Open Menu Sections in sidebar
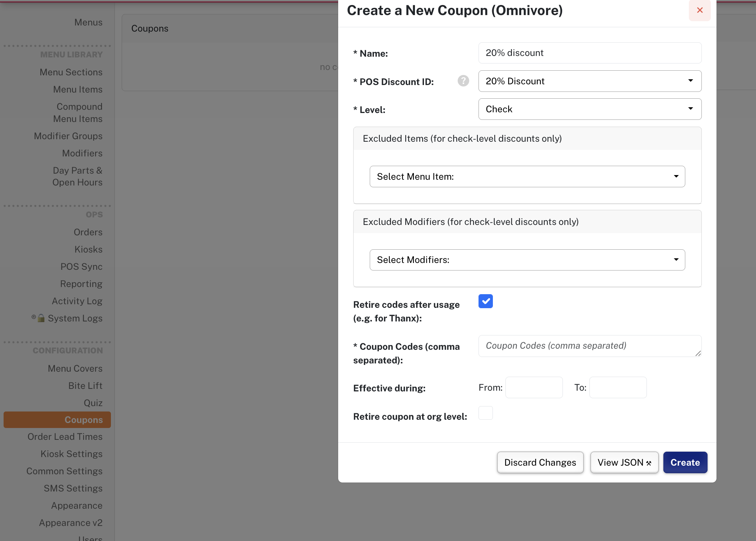This screenshot has width=756, height=541. coord(71,72)
